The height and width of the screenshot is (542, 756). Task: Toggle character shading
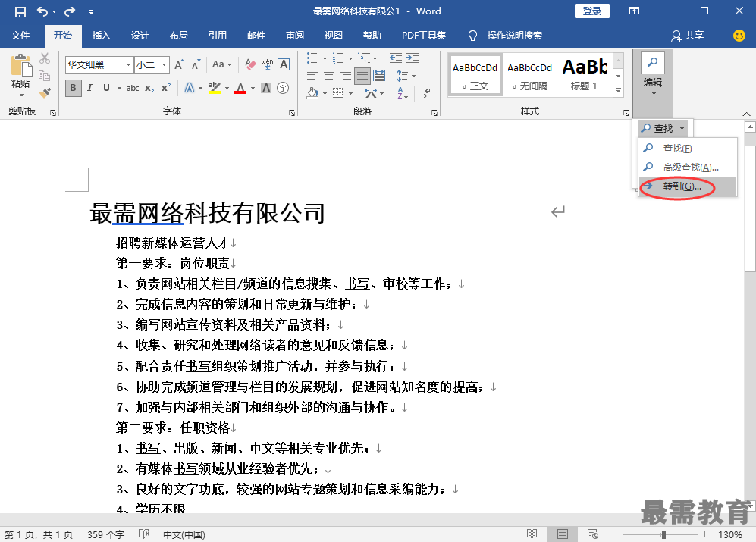click(266, 88)
